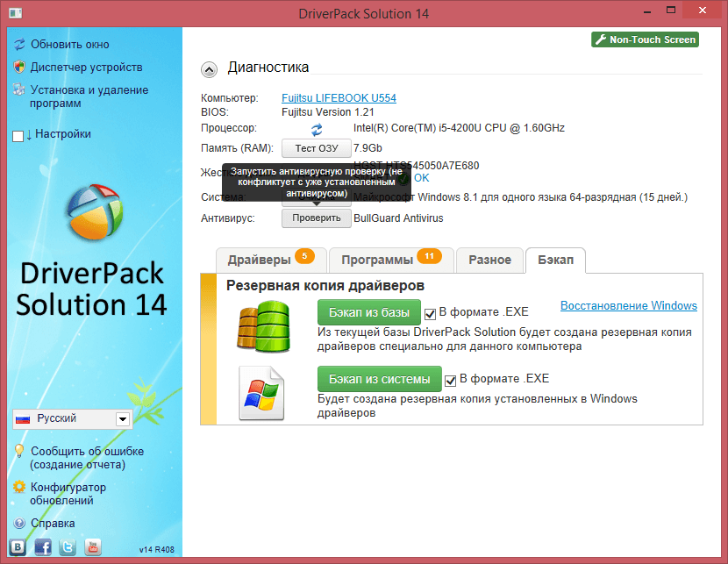
Task: Click the green database stack icon
Action: [264, 326]
